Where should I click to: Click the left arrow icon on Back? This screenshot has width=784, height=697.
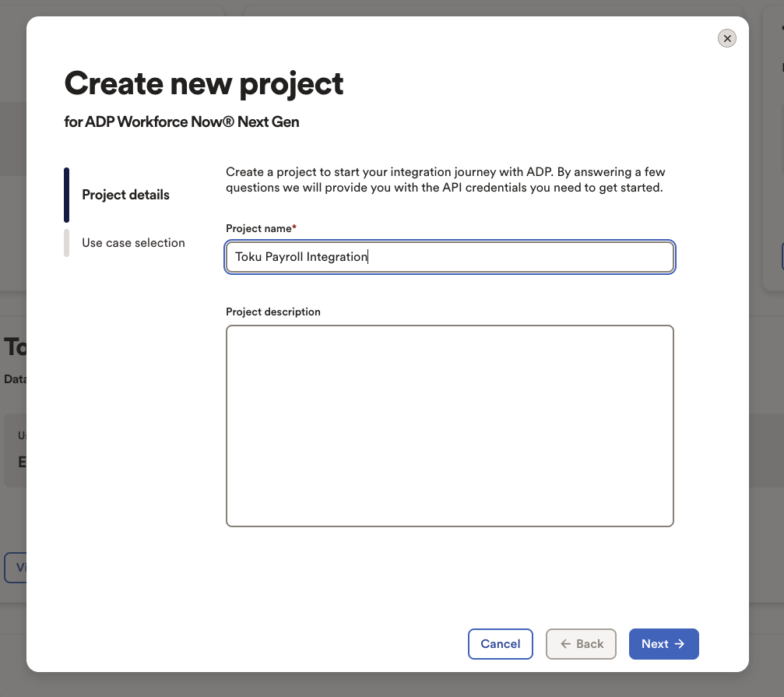565,643
